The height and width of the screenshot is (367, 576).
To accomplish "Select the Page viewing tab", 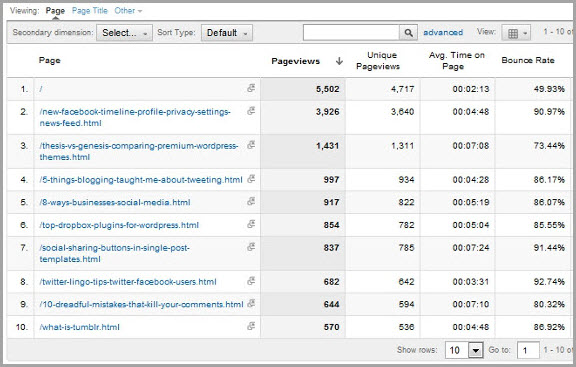I will [55, 11].
